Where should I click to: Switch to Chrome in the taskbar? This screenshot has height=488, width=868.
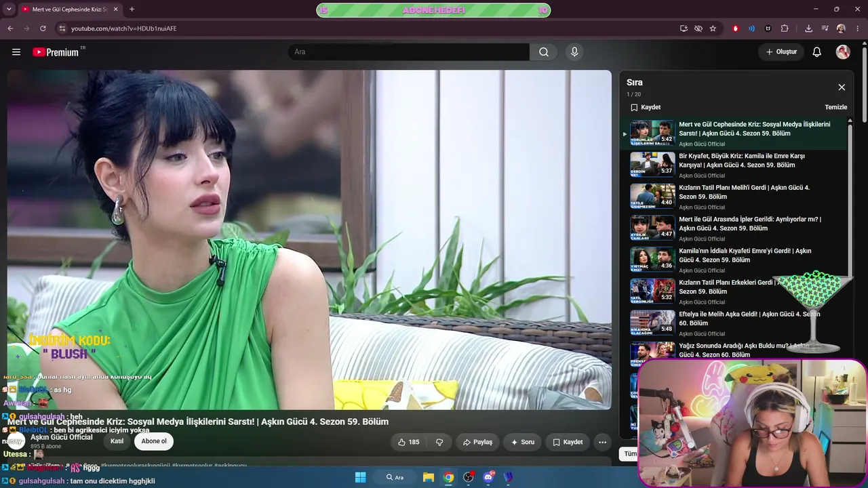(x=448, y=477)
